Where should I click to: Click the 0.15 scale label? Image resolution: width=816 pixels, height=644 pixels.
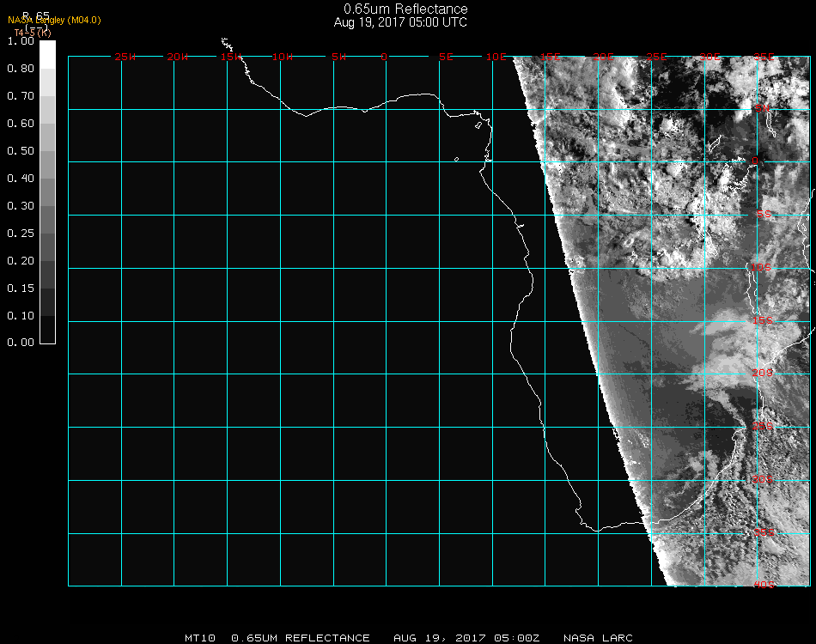(21, 289)
